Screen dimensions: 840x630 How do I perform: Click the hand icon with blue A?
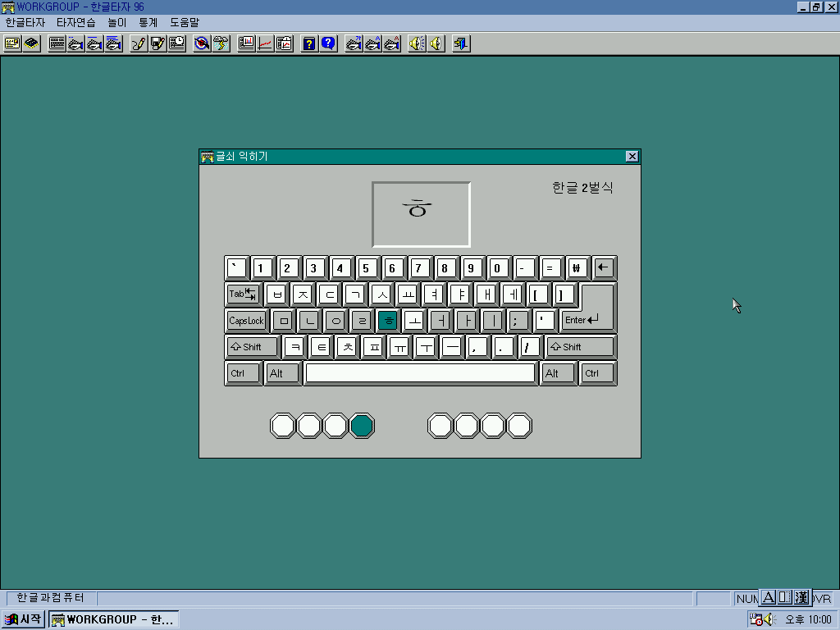pos(372,43)
